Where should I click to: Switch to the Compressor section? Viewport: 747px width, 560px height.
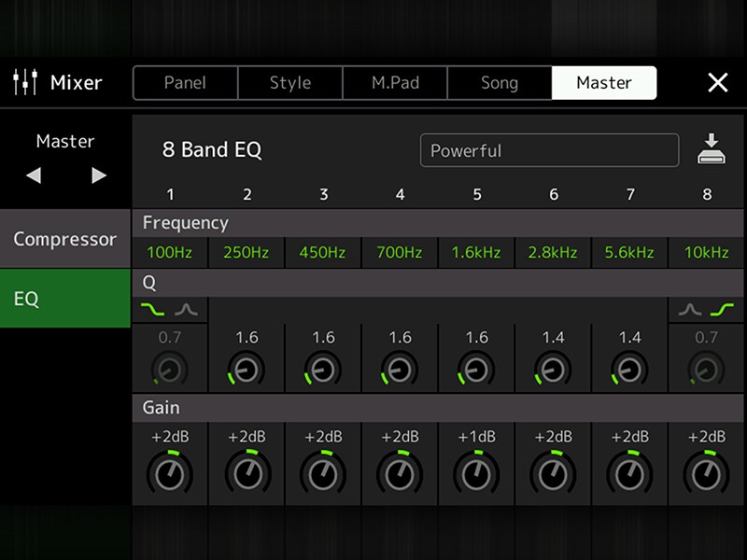65,239
